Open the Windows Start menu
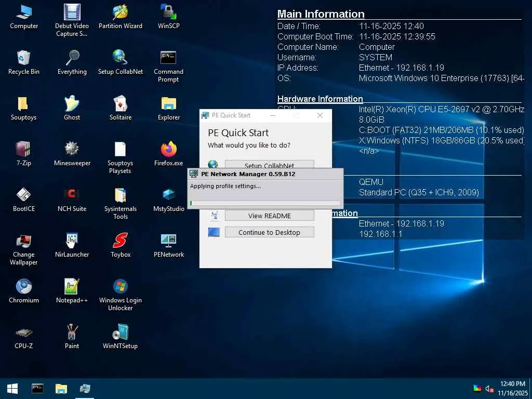The height and width of the screenshot is (399, 532). [x=12, y=389]
